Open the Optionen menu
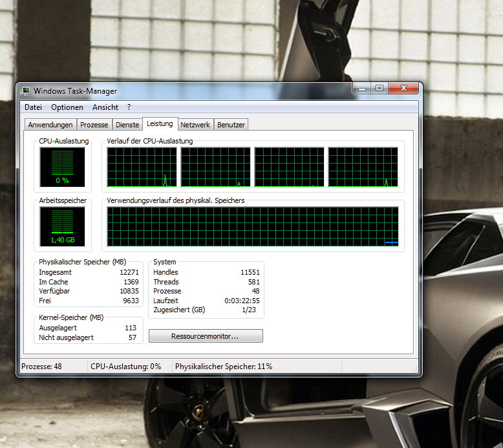 (x=67, y=107)
